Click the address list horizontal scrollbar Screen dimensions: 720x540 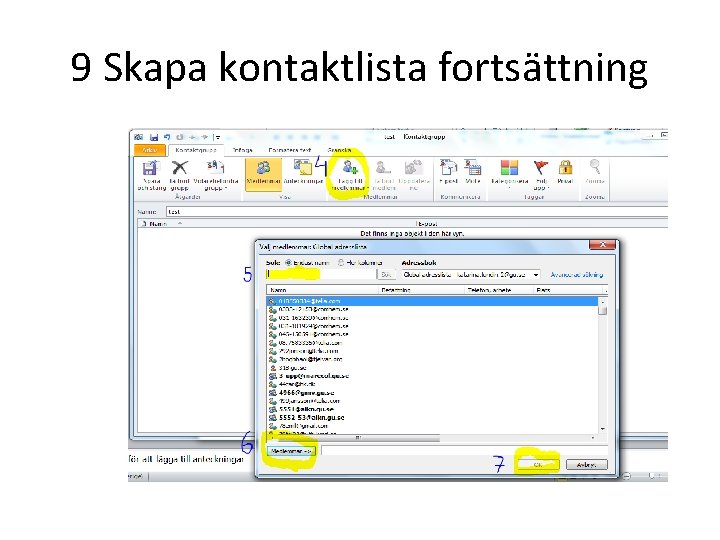[x=358, y=438]
